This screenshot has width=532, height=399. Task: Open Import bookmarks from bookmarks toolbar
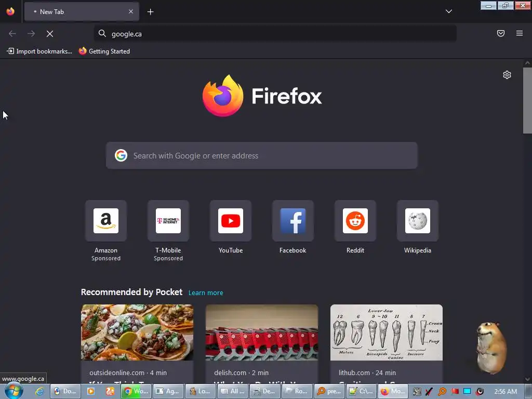pyautogui.click(x=39, y=51)
